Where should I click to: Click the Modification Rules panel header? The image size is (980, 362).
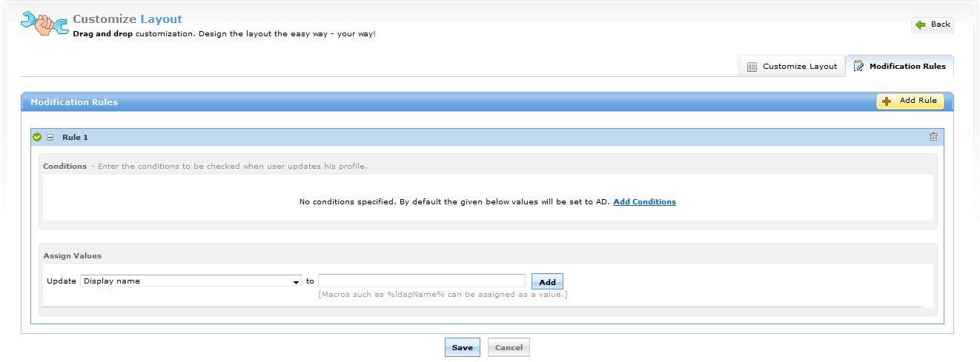pos(74,102)
